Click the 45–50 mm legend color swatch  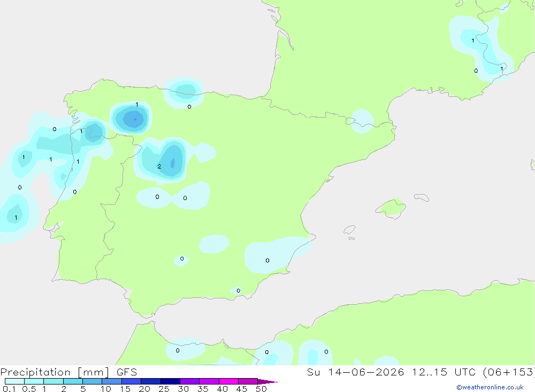248,381
